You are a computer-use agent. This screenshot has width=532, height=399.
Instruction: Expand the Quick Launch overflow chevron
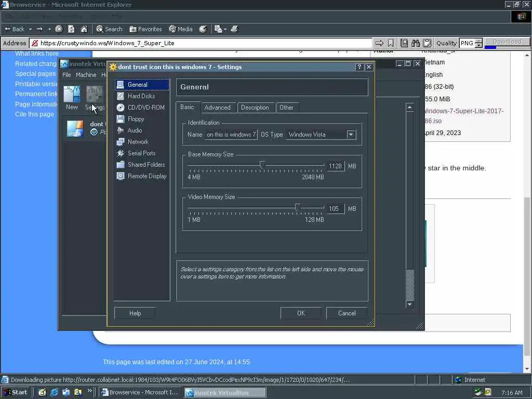point(89,391)
